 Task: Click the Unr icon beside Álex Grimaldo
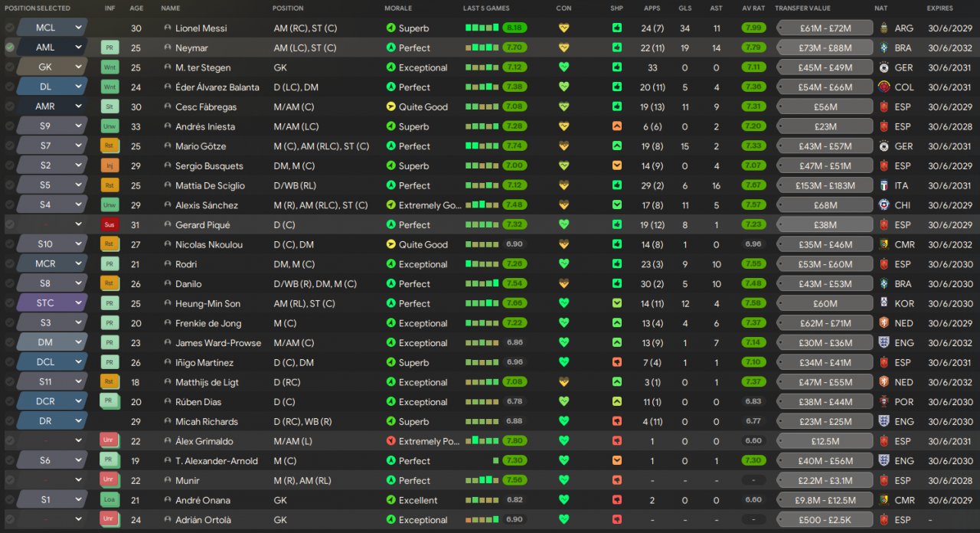(x=110, y=441)
